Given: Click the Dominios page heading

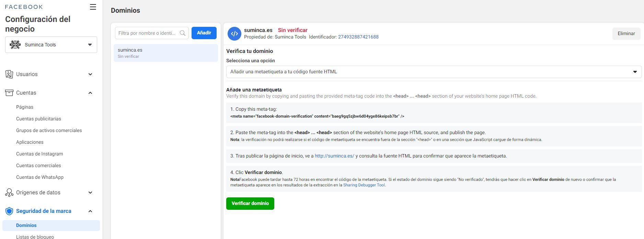Looking at the screenshot, I should pyautogui.click(x=125, y=11).
